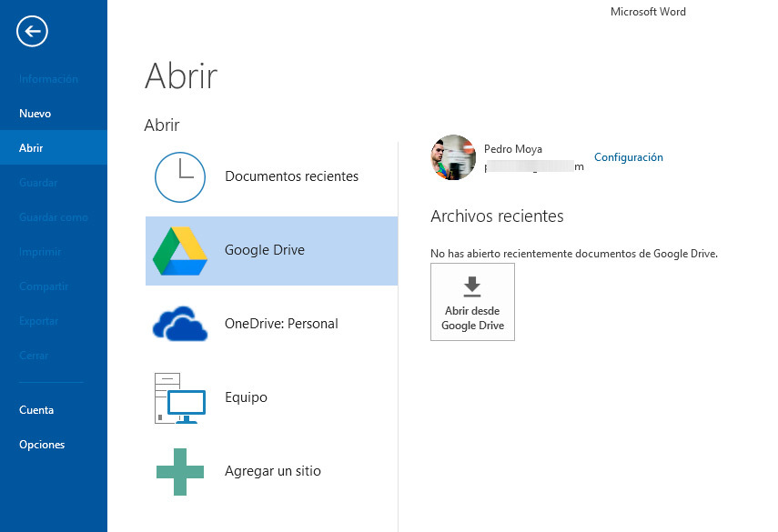Viewport: 778px width, 532px height.
Task: Select Equipo location label
Action: (246, 397)
